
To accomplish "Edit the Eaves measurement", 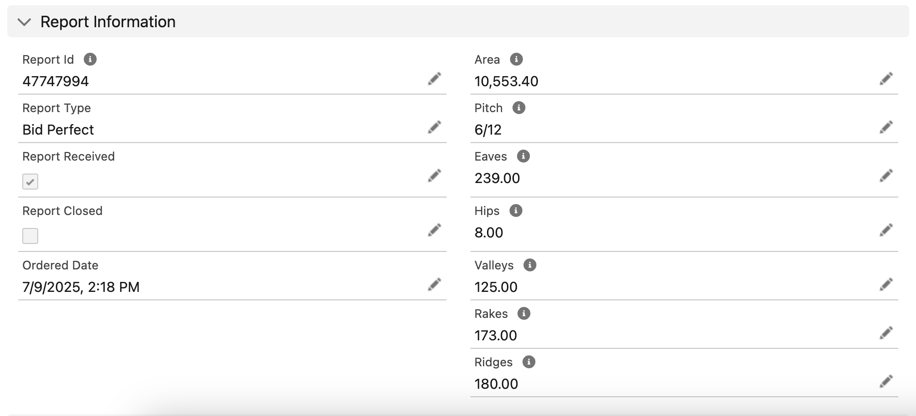I will 886,176.
